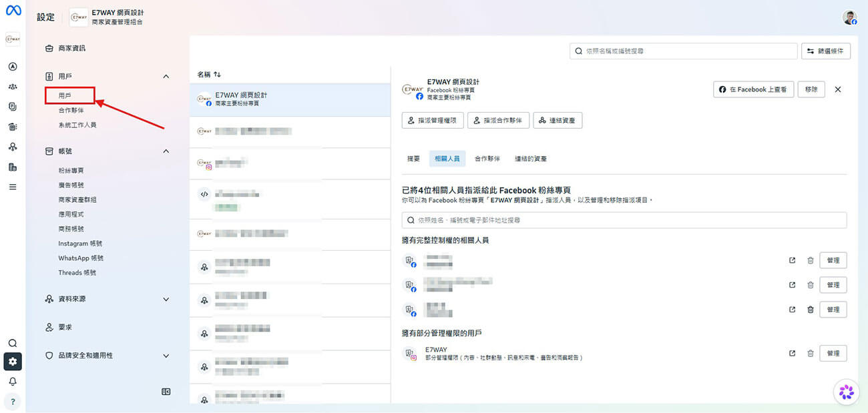Image resolution: width=868 pixels, height=413 pixels.
Task: Click 管理 button for E7WAY user
Action: (x=833, y=354)
